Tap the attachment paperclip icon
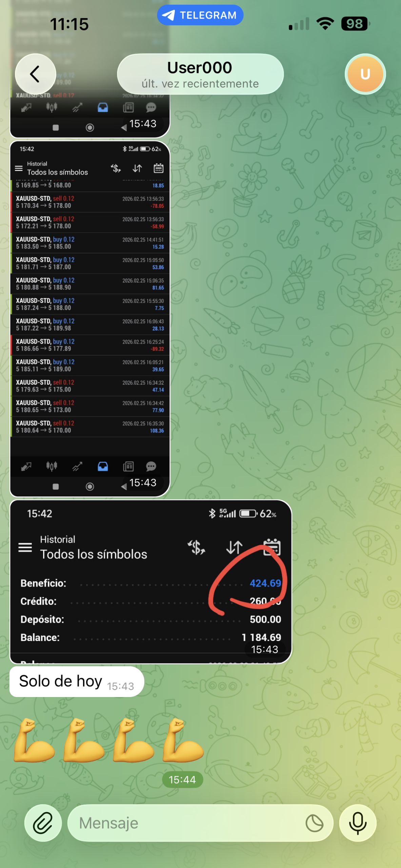Screen dimensions: 401x868 coord(43,823)
